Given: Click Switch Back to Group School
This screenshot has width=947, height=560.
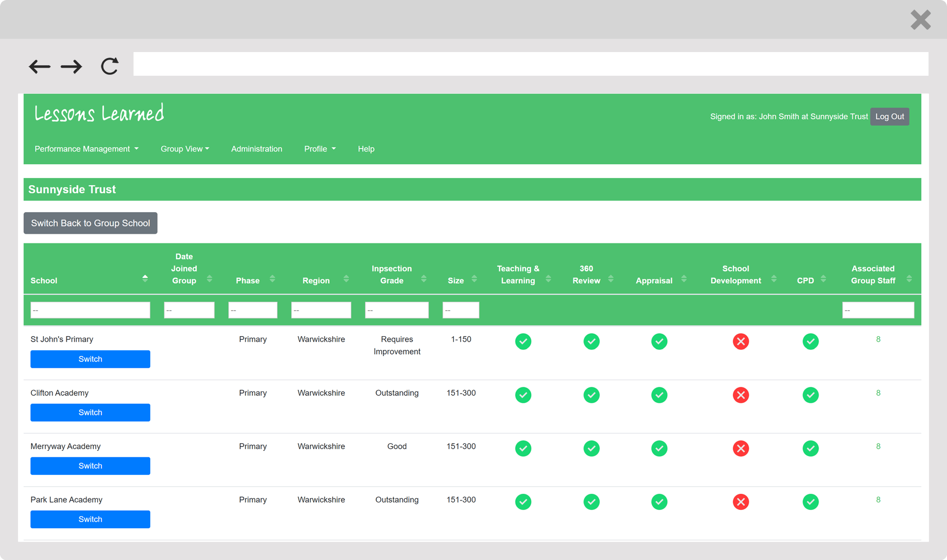Looking at the screenshot, I should pos(90,223).
